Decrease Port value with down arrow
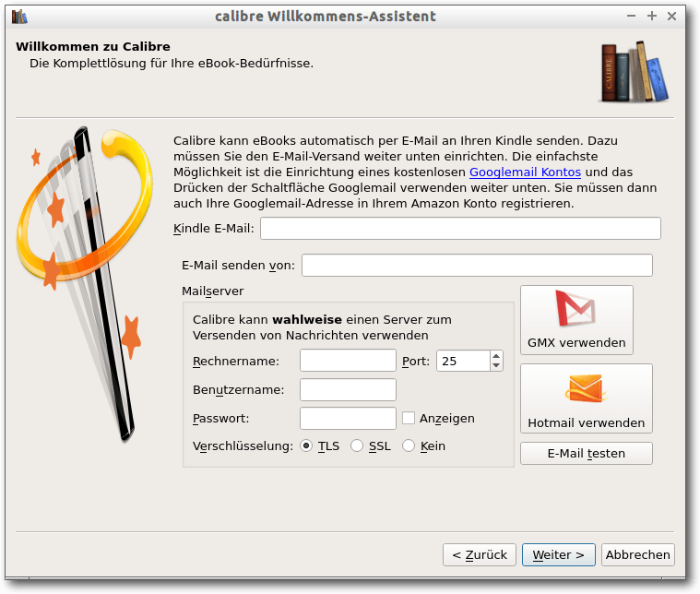 point(496,366)
